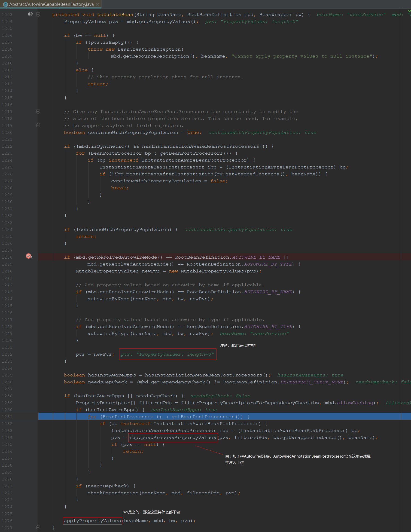411x532 pixels.
Task: Click filterPropertyDescriptorsForDependencyCheck on line 1259
Action: point(245,403)
